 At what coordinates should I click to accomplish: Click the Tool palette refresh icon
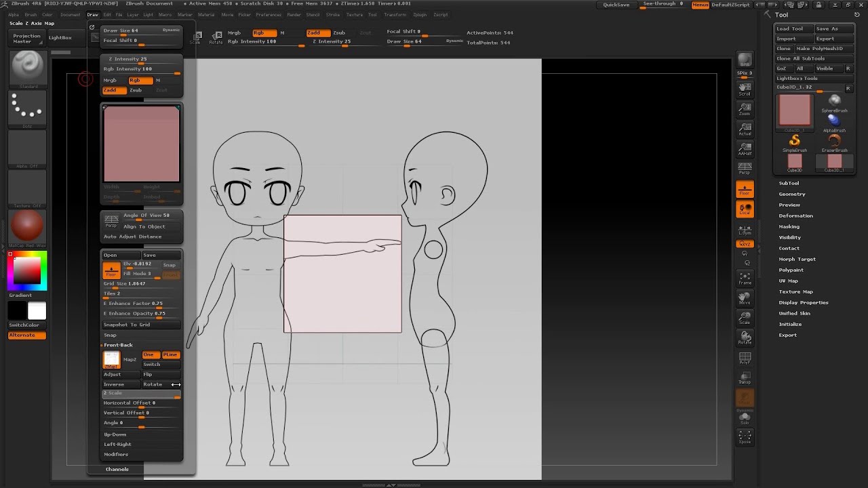pos(857,14)
